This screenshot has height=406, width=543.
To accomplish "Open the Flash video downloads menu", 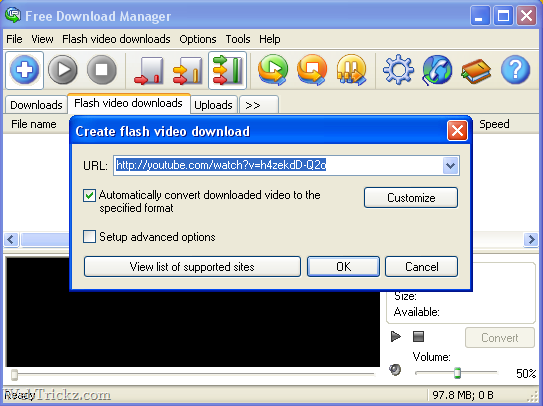I will [x=116, y=39].
